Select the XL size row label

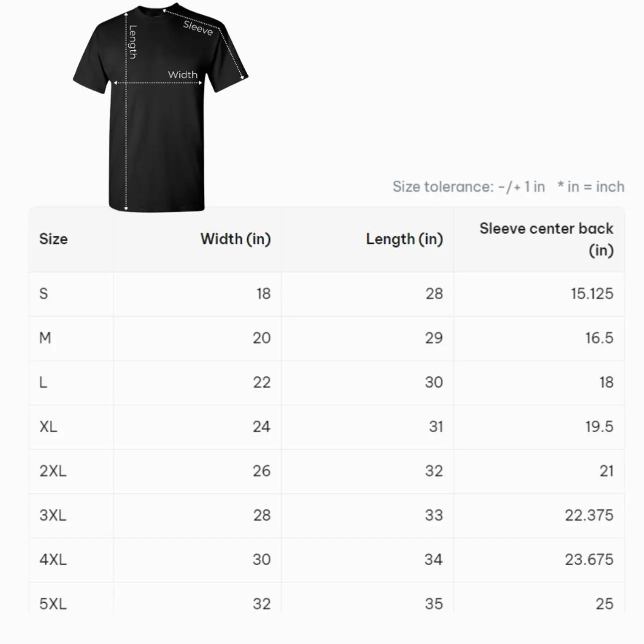tap(48, 427)
